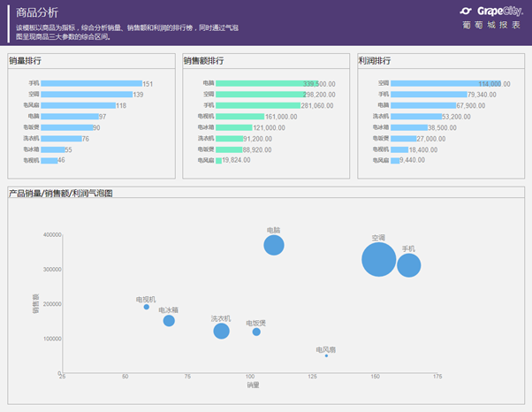The image size is (532, 412).
Task: Select the 手机 bubble in bubble chart
Action: tap(409, 265)
